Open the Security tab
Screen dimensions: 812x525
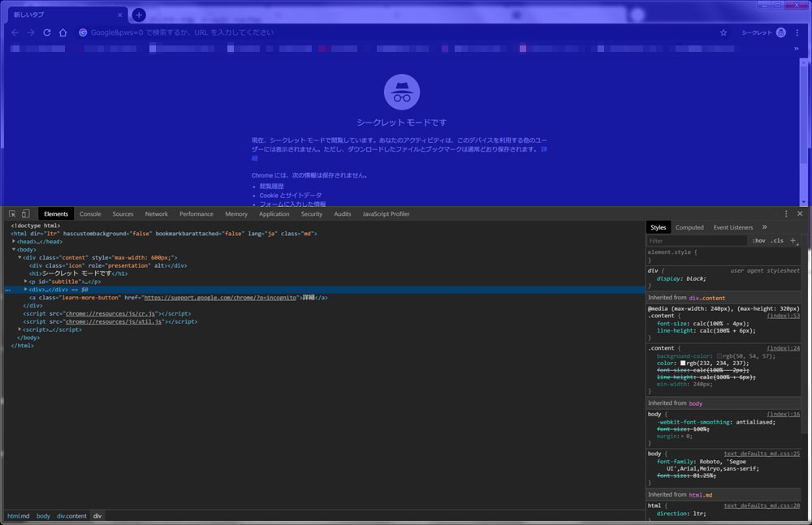(x=311, y=214)
